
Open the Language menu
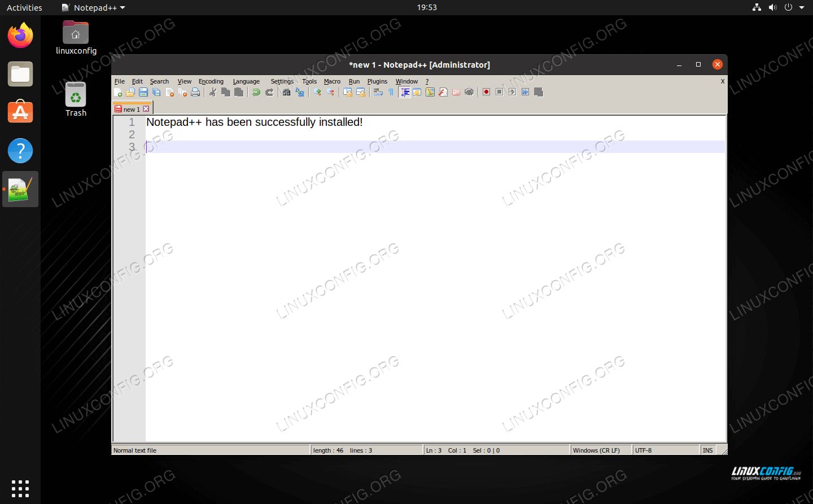coord(246,81)
